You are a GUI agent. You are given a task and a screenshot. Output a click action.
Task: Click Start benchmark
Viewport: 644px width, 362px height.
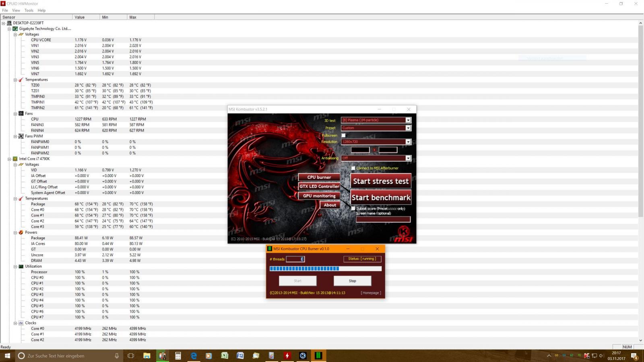tap(381, 197)
